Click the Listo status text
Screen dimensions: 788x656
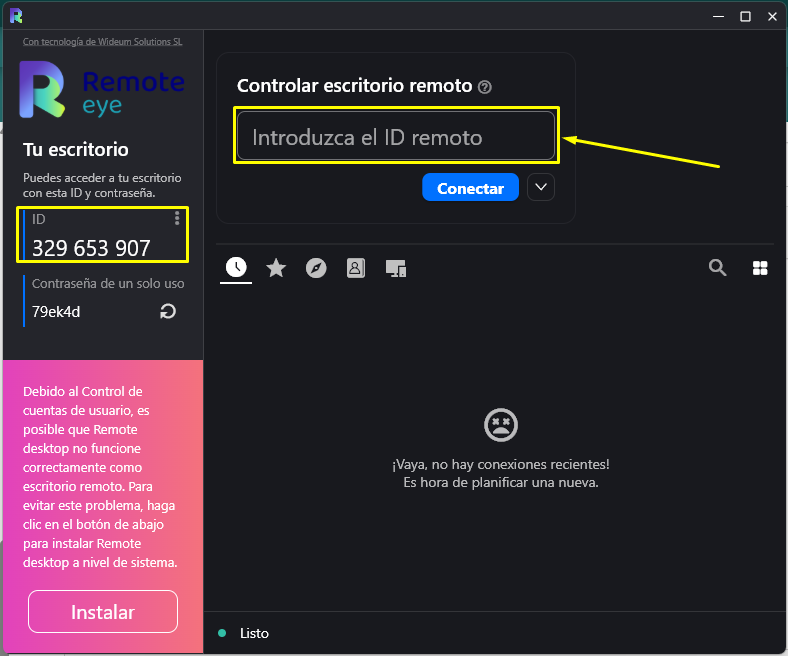(x=254, y=633)
